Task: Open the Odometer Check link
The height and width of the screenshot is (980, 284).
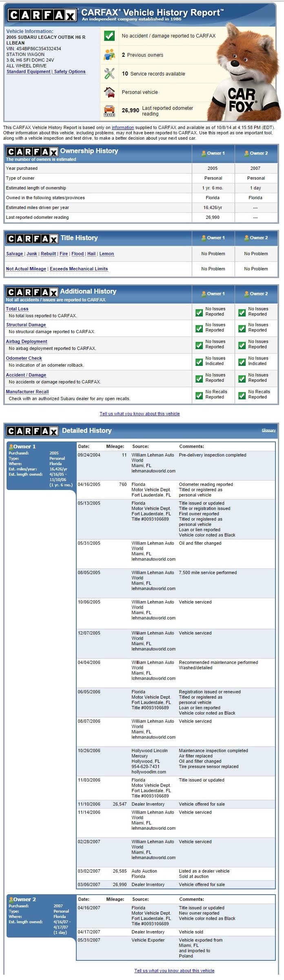Action: 24,358
